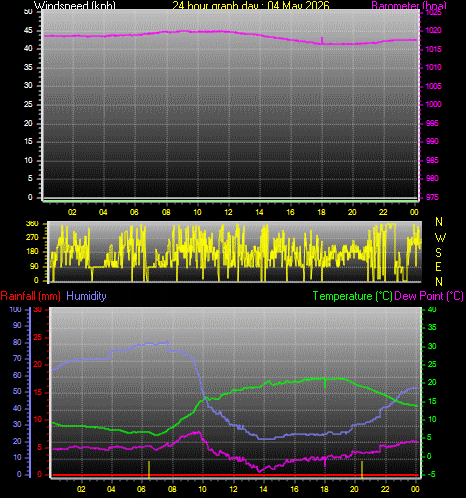This screenshot has height=498, width=466.
Task: Select the green "Temperature (°C)" legend label
Action: tap(353, 296)
